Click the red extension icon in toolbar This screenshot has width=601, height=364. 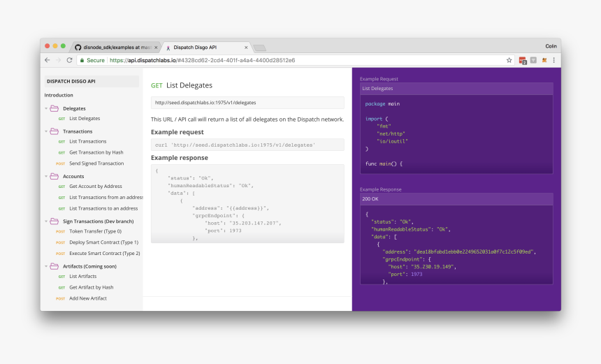pos(522,60)
